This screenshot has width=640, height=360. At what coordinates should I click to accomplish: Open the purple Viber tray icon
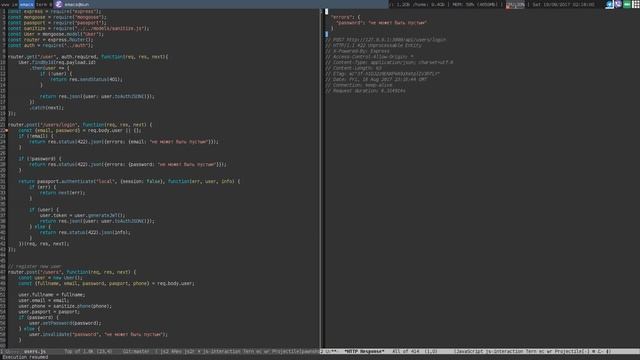(618, 4)
